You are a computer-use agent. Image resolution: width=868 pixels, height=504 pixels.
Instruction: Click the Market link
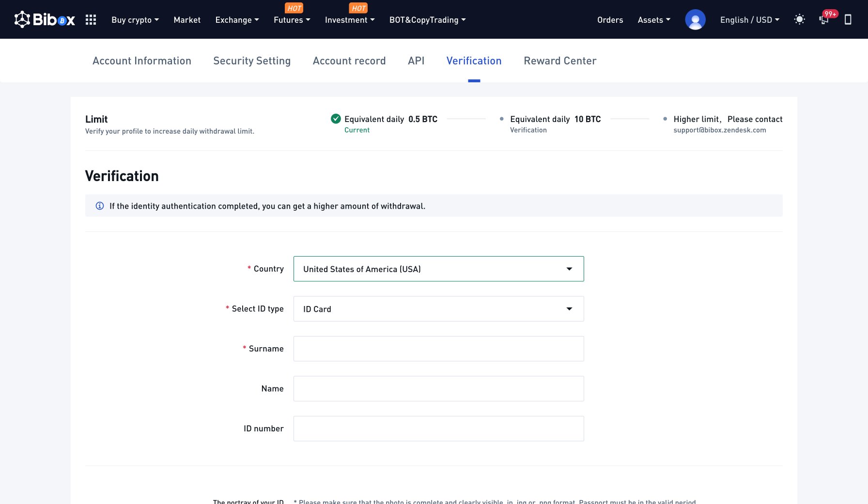pos(187,20)
